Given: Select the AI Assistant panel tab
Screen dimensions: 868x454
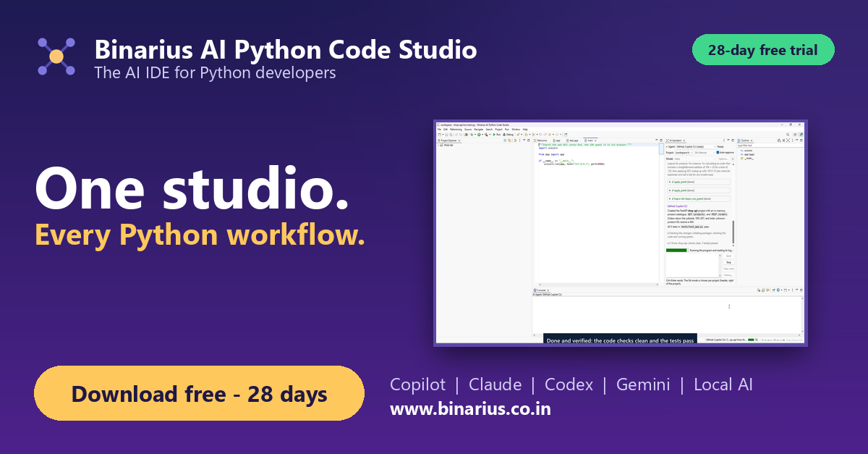Looking at the screenshot, I should pyautogui.click(x=675, y=140).
